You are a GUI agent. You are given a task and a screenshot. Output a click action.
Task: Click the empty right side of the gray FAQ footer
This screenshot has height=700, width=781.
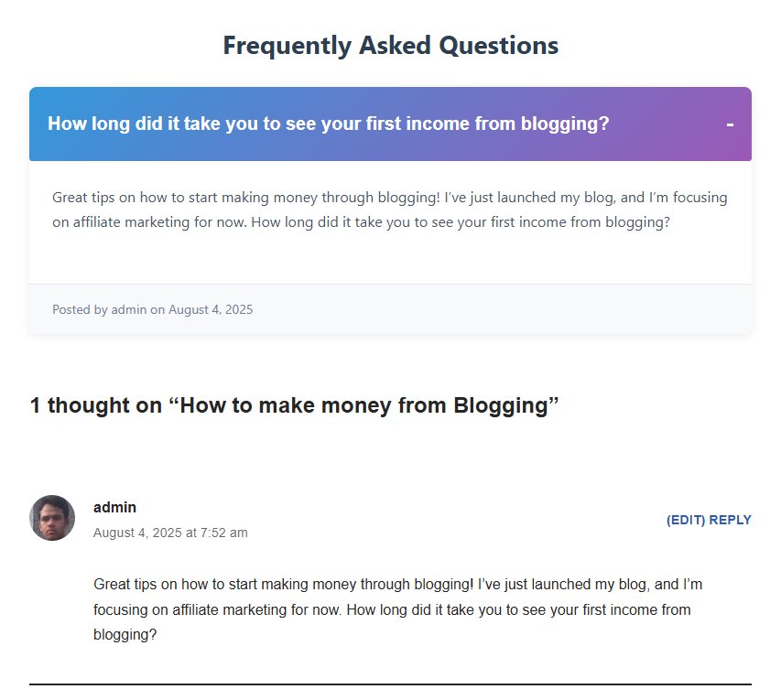point(595,309)
